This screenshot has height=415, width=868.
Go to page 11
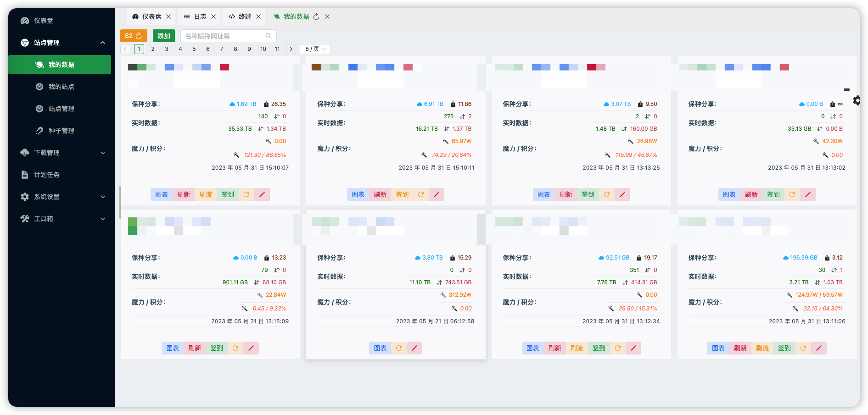pos(277,49)
